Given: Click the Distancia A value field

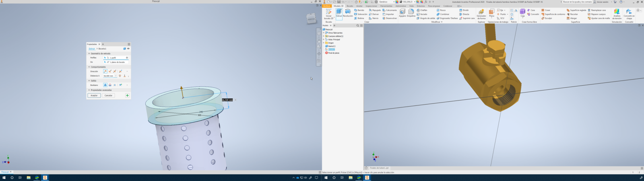Looking at the screenshot, I should coord(109,76).
